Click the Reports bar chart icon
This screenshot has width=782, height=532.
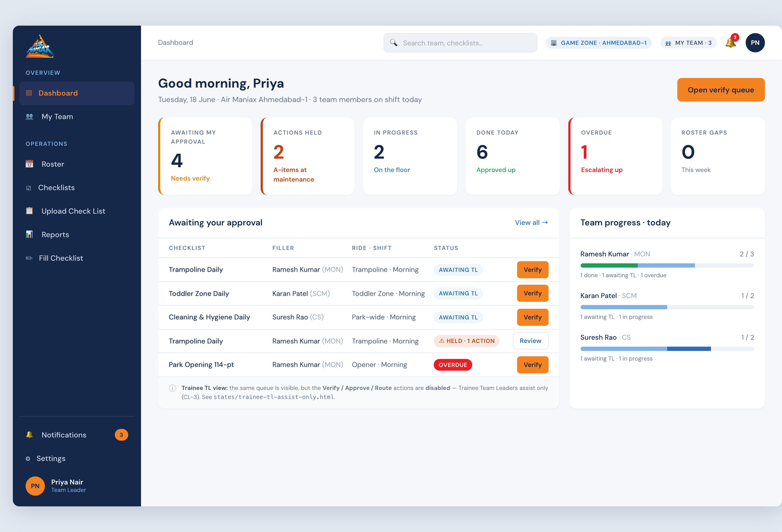click(x=30, y=234)
